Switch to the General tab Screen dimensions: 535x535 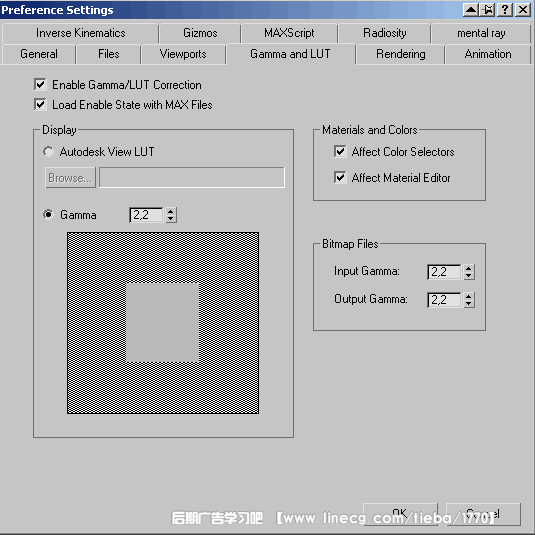(39, 54)
